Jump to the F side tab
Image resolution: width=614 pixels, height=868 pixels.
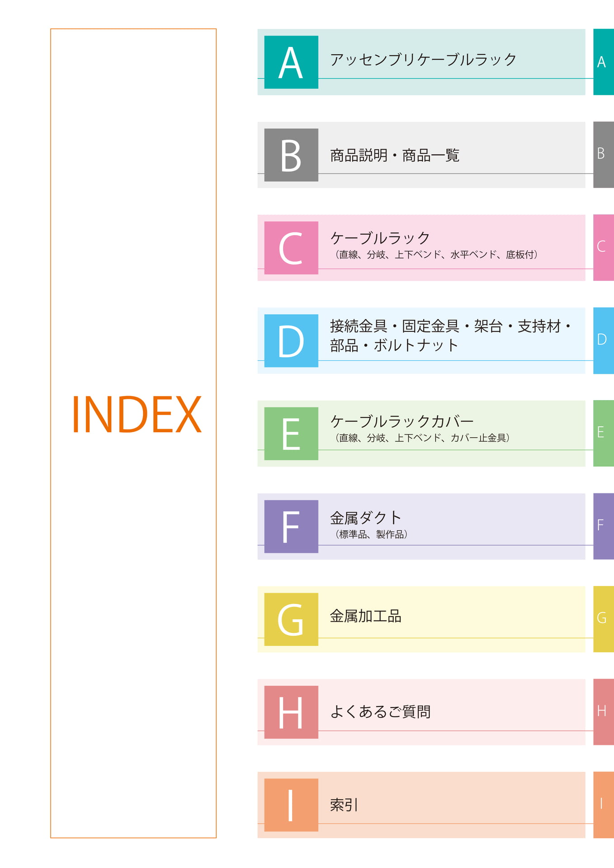604,526
